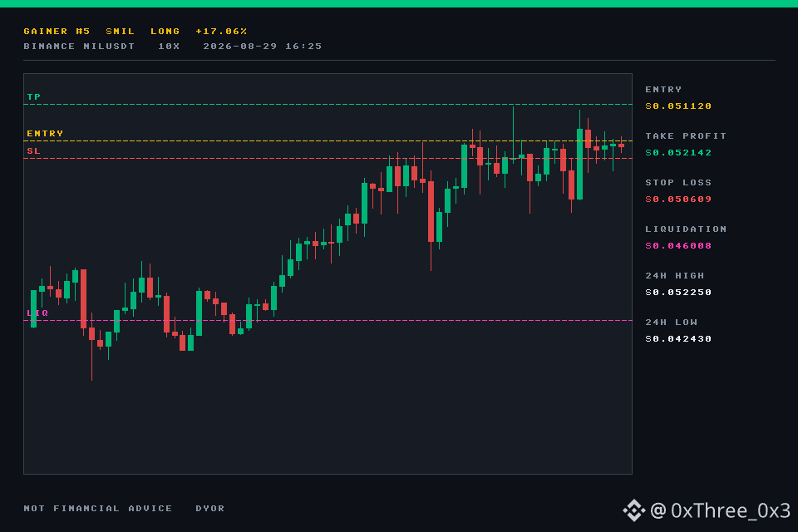Viewport: 798px width, 532px height.
Task: Click the 24H HIGH heading
Action: pyautogui.click(x=675, y=275)
